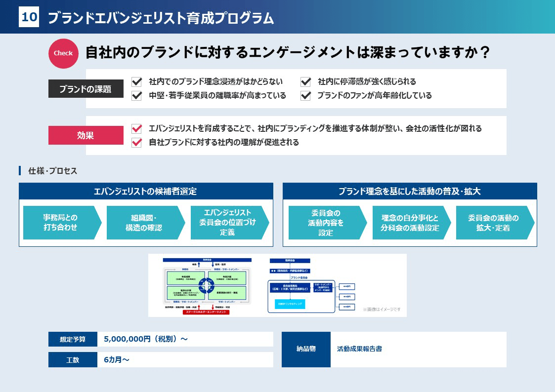Click the 組織図·構造の確認 step arrow
The width and height of the screenshot is (555, 392).
(144, 223)
